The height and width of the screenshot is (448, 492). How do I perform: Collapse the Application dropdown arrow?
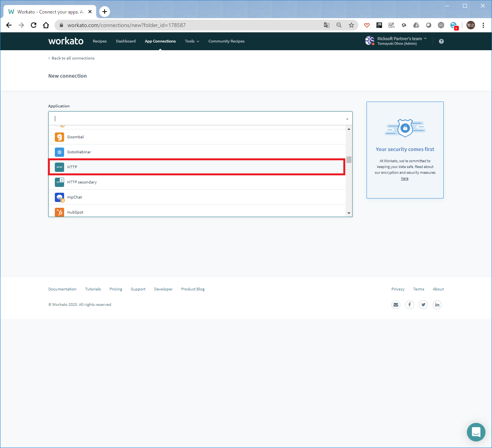tap(347, 119)
